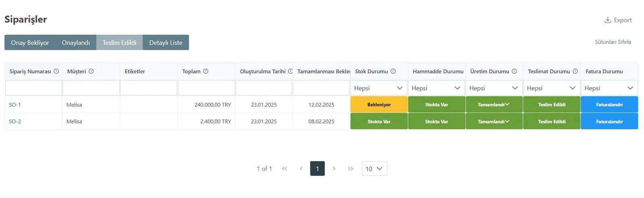
Task: Click info icon beside Teslimat Durumu
Action: pyautogui.click(x=575, y=71)
